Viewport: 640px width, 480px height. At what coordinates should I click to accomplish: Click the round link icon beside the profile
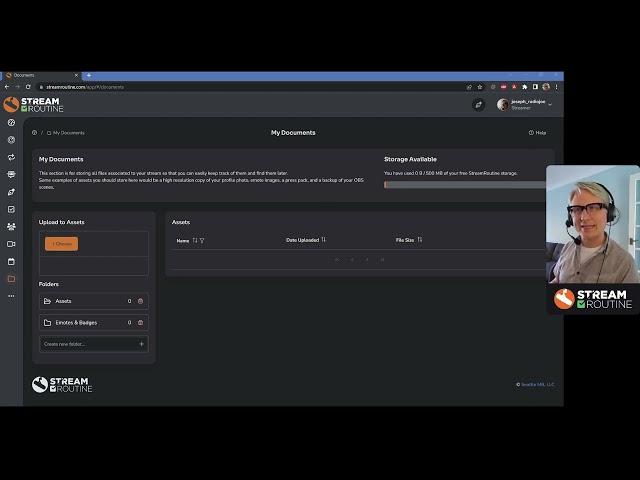point(479,105)
